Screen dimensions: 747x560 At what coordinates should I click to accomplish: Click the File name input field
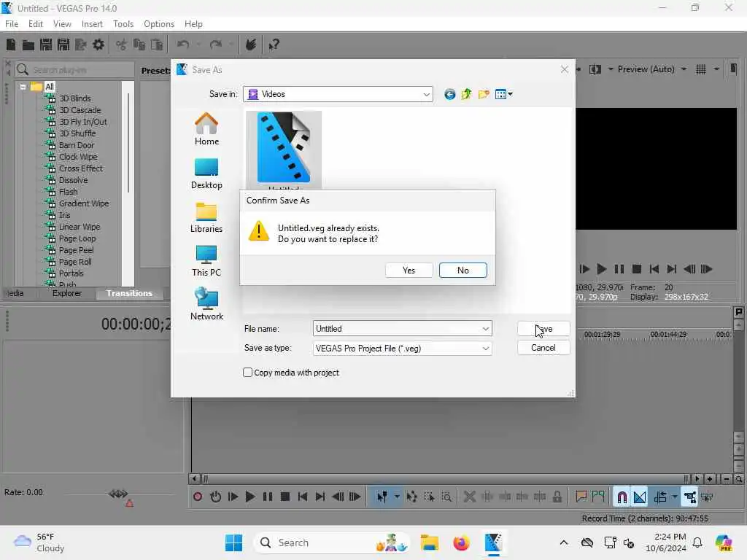[396, 329]
